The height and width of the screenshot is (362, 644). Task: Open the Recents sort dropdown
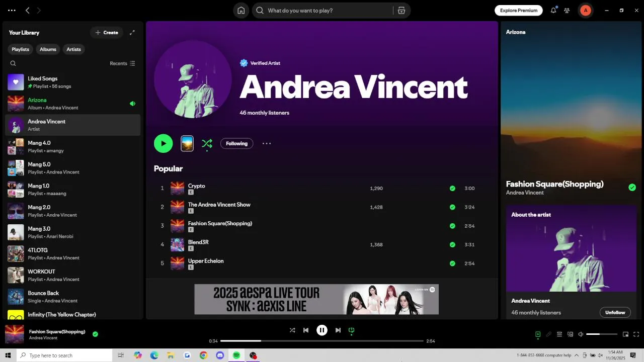[x=123, y=63]
